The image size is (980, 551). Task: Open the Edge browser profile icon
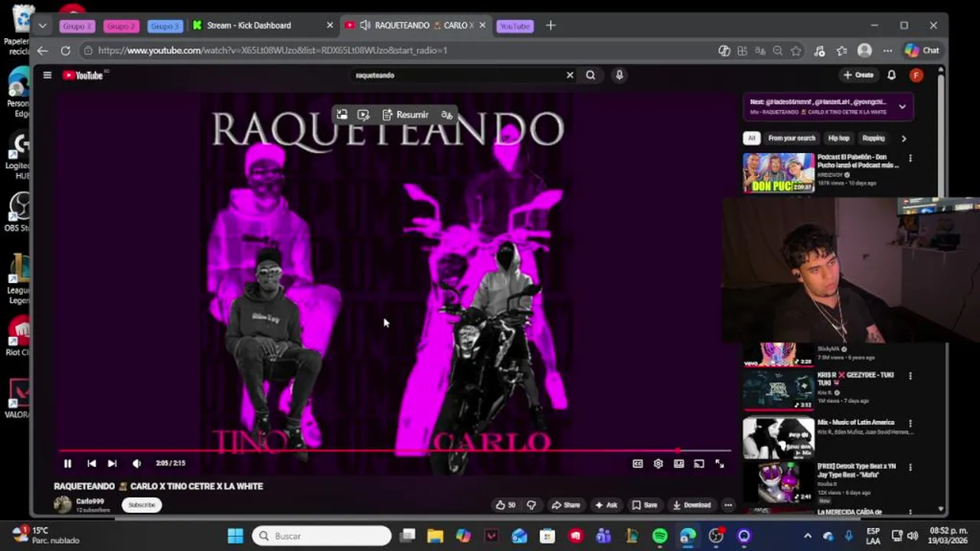pos(864,51)
